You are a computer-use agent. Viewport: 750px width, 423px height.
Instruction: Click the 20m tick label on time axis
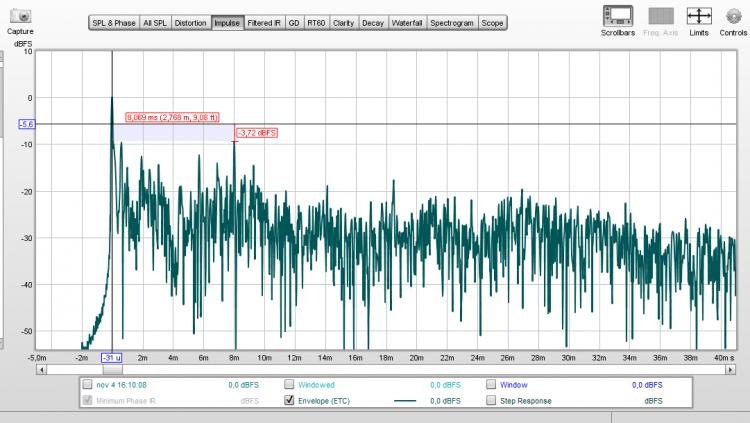[416, 358]
